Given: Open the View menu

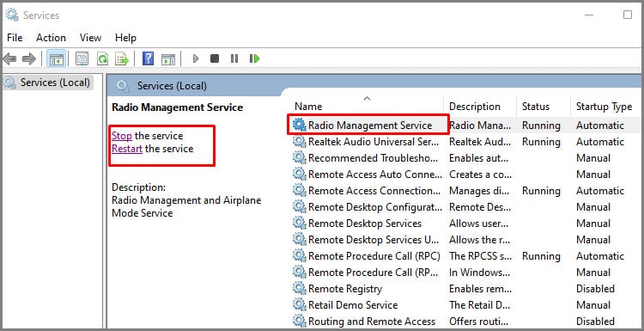Looking at the screenshot, I should (90, 38).
